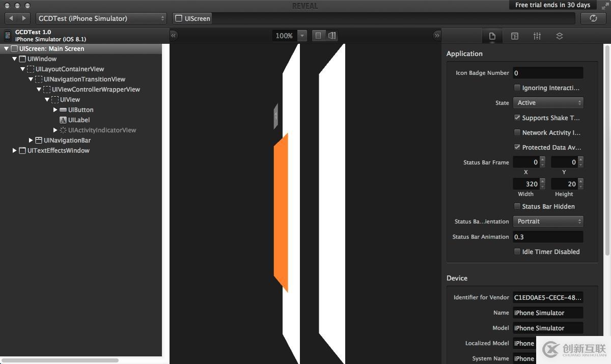Click the Identifier for Vendor field

pos(548,297)
